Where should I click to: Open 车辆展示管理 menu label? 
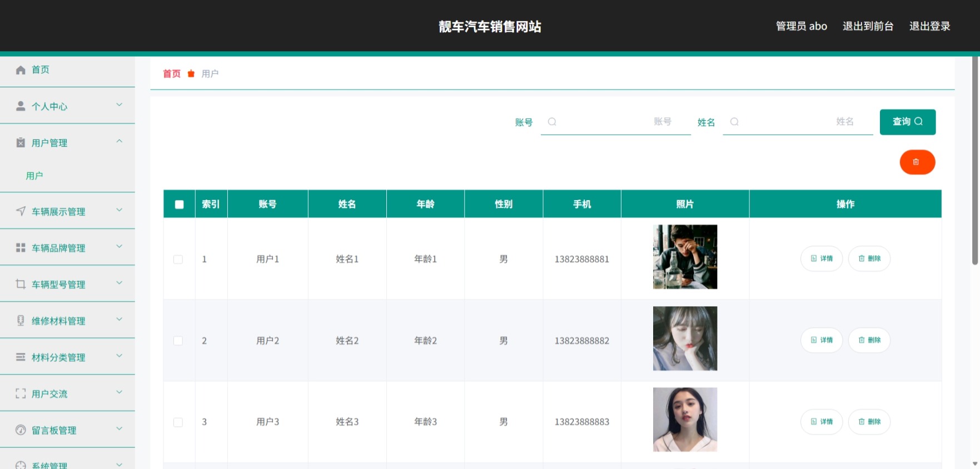[x=58, y=212]
